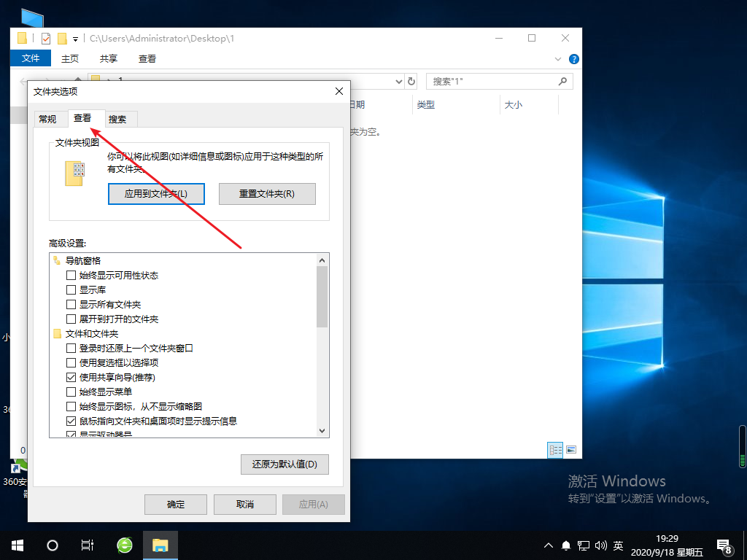Open the address bar dropdown arrow

click(398, 81)
